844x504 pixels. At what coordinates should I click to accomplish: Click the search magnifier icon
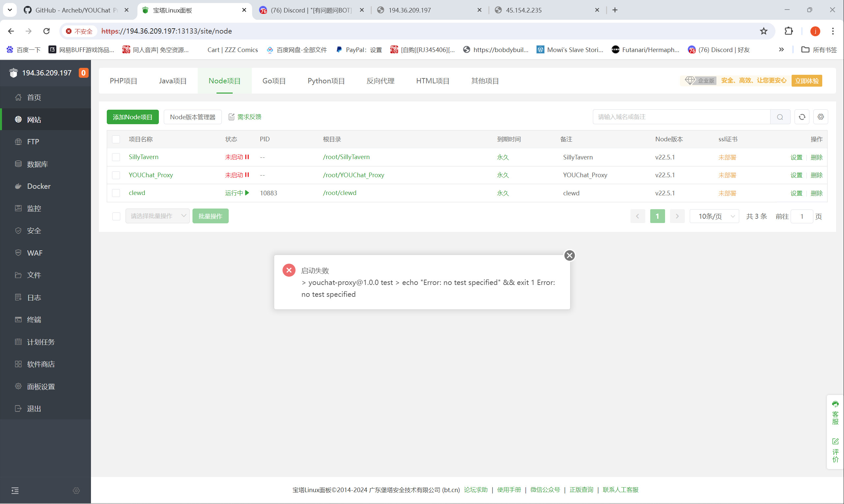780,117
